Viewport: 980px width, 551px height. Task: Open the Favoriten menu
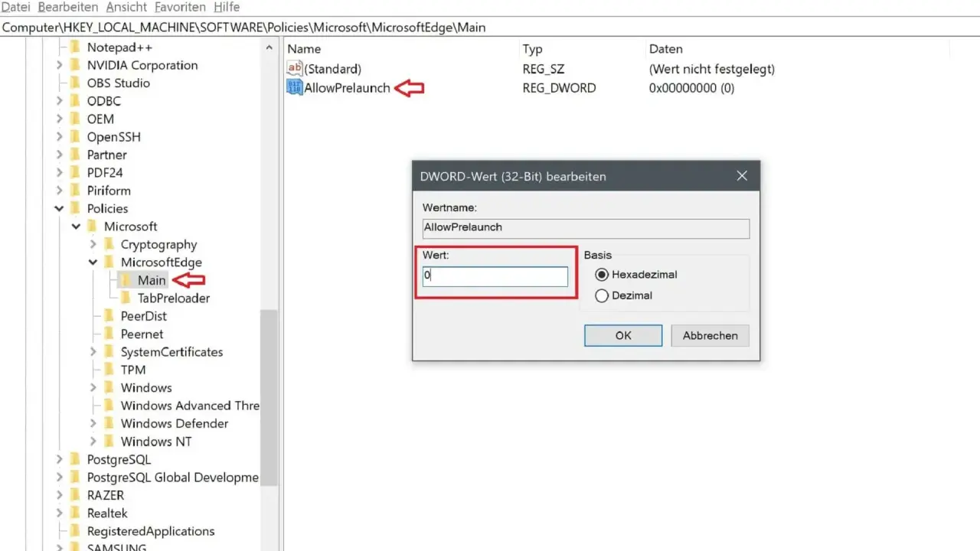[x=181, y=7]
